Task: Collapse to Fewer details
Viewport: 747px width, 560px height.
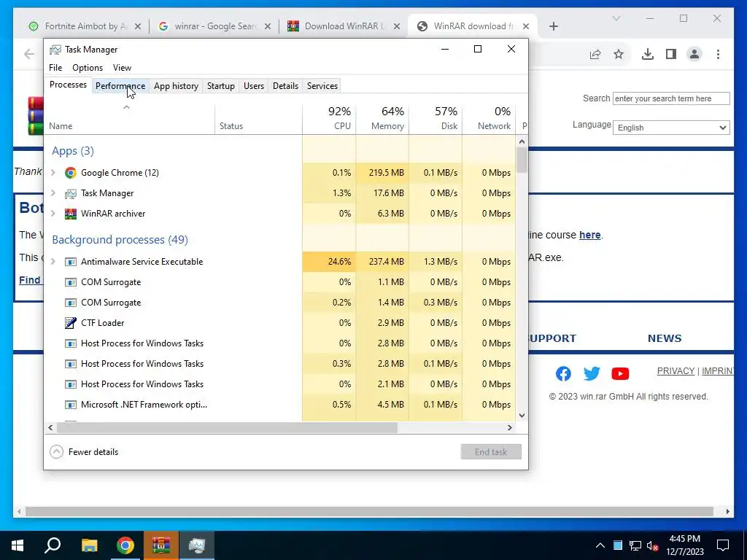Action: [x=84, y=452]
